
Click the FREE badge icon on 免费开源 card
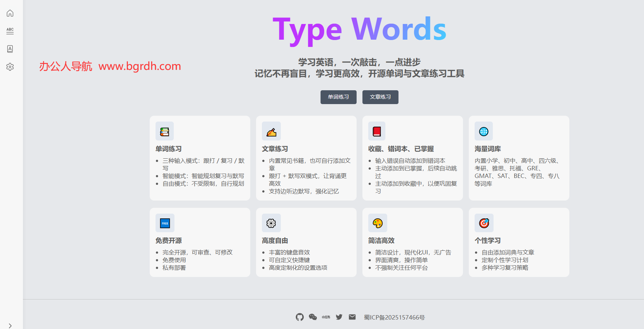(165, 223)
